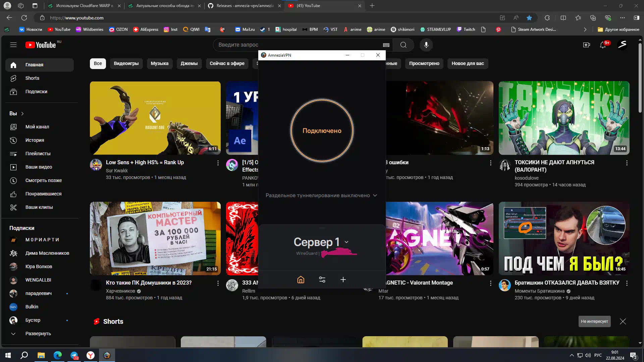Open options for Кто такие ПК Домушники
The width and height of the screenshot is (644, 362).
[218, 283]
